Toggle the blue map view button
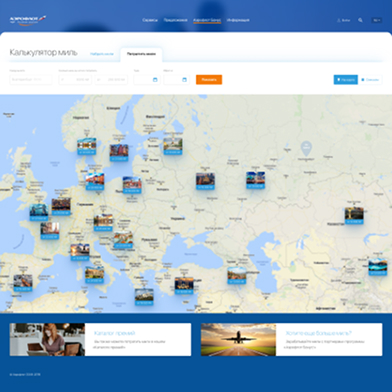The height and width of the screenshot is (392, 392). click(x=346, y=80)
